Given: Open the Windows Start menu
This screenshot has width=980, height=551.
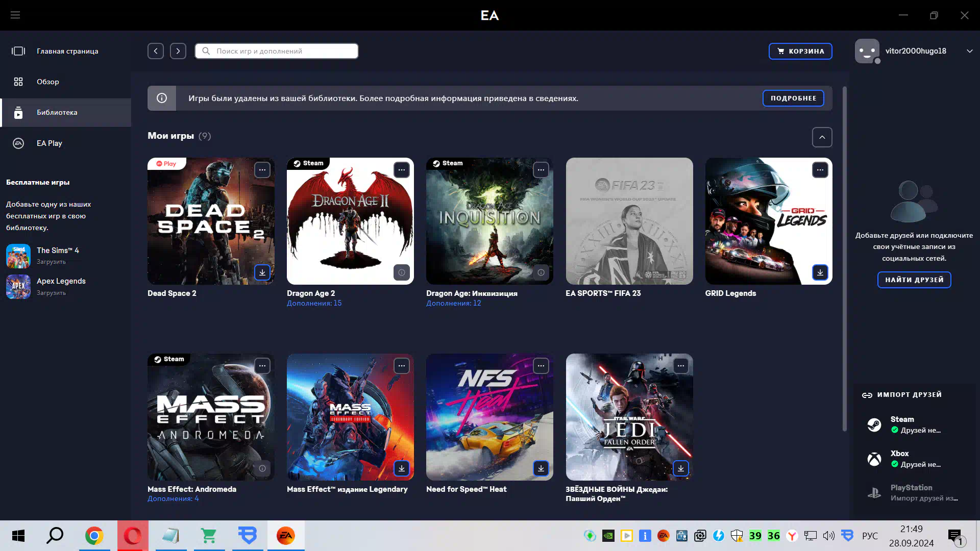Looking at the screenshot, I should click(18, 536).
